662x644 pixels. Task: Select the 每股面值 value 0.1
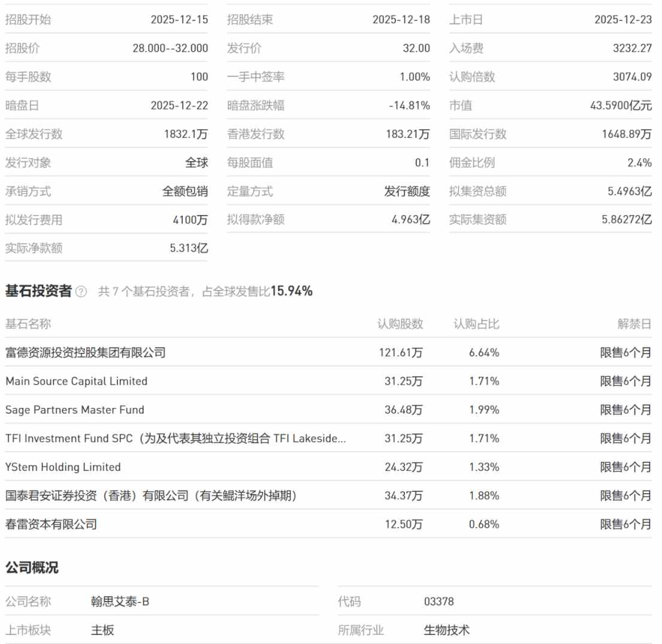pos(422,162)
